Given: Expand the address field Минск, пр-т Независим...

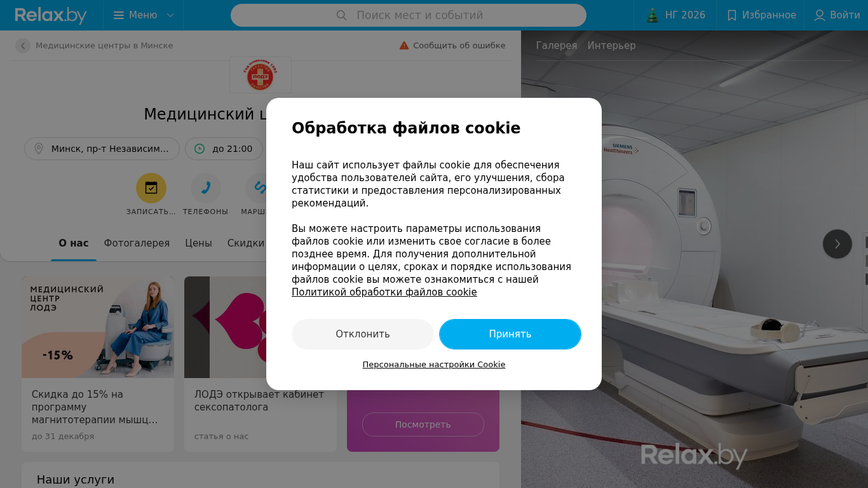Looking at the screenshot, I should point(102,149).
